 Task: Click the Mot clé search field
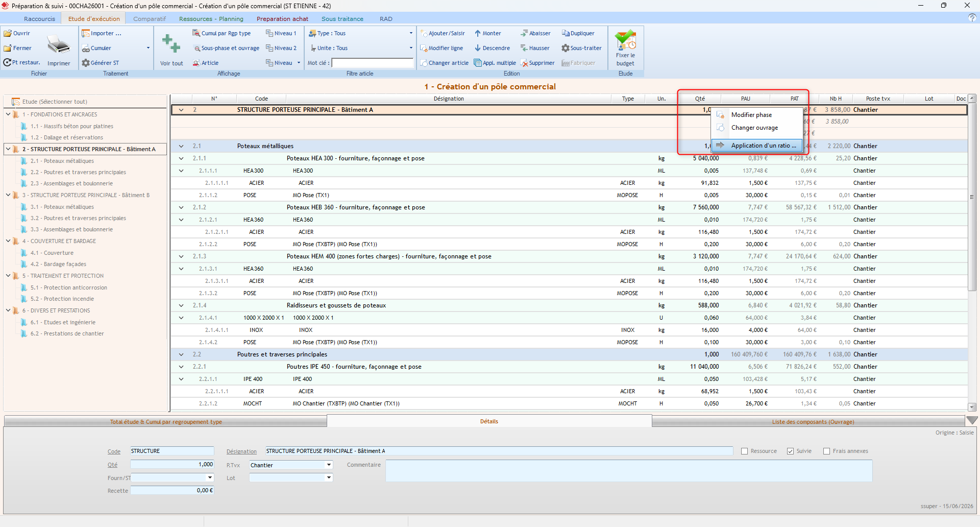pos(373,63)
